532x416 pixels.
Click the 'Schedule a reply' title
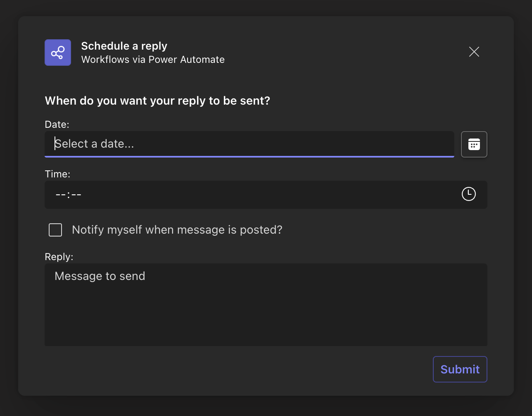(x=124, y=46)
